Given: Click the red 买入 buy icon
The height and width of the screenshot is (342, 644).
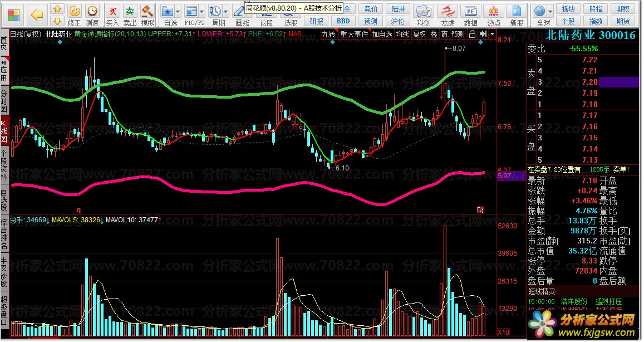Looking at the screenshot, I should 112,15.
